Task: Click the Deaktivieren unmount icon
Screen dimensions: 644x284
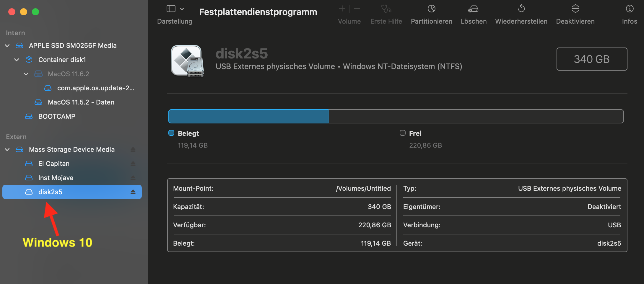Action: click(575, 9)
